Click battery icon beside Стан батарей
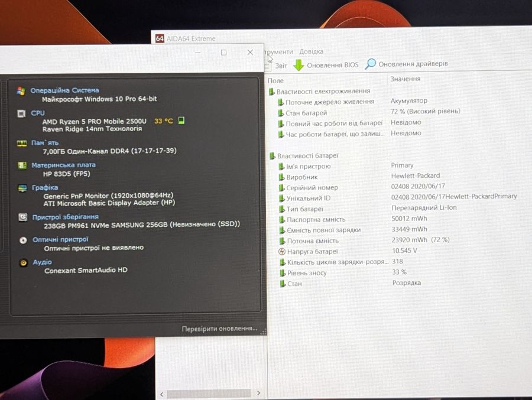 pyautogui.click(x=281, y=113)
